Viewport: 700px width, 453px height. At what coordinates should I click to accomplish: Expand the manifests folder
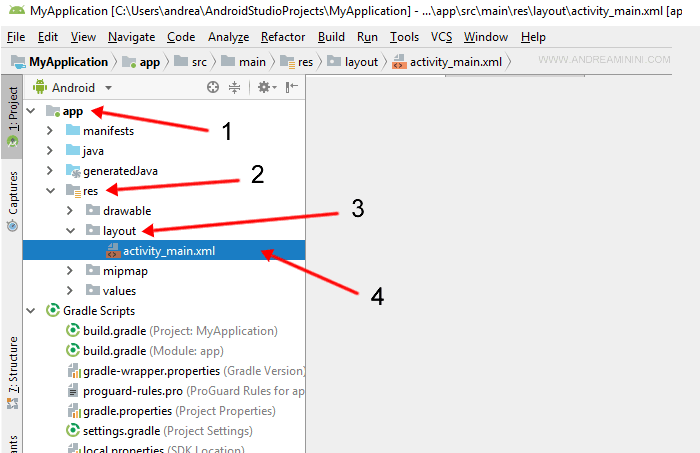50,131
